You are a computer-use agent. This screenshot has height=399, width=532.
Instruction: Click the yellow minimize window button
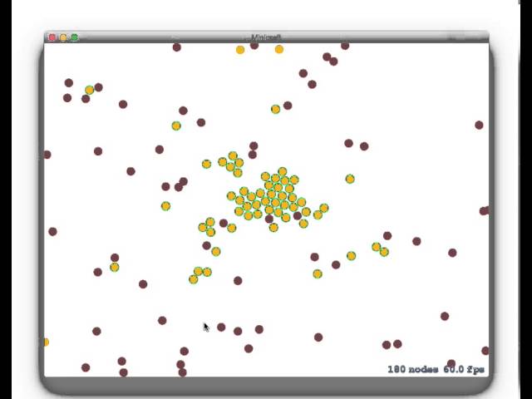pyautogui.click(x=63, y=37)
